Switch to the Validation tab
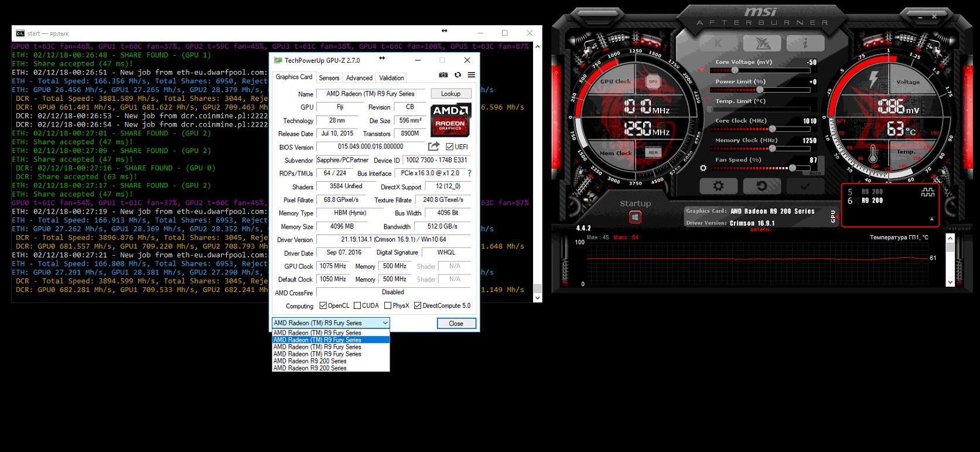 click(x=391, y=78)
